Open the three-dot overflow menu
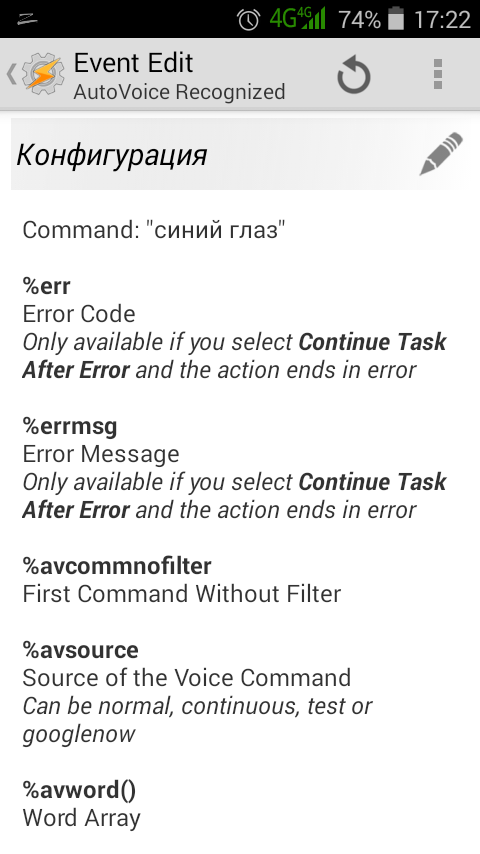 [x=438, y=74]
